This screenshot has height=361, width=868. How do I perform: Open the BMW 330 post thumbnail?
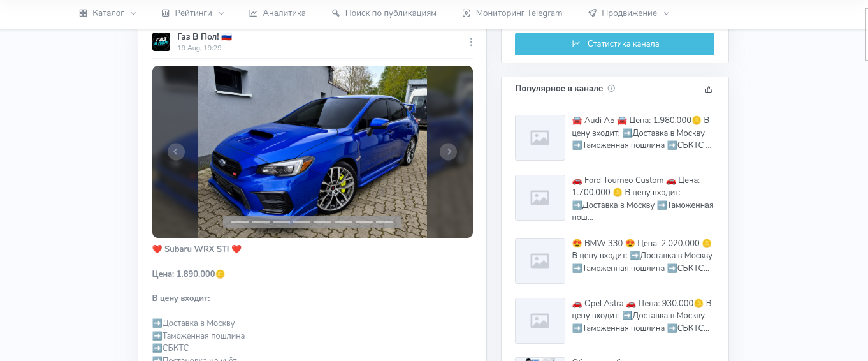click(x=540, y=261)
